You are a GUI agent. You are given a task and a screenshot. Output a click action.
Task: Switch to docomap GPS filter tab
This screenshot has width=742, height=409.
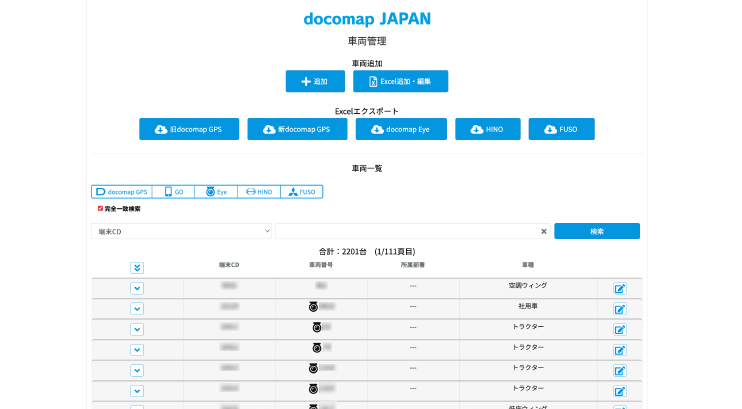pos(120,191)
